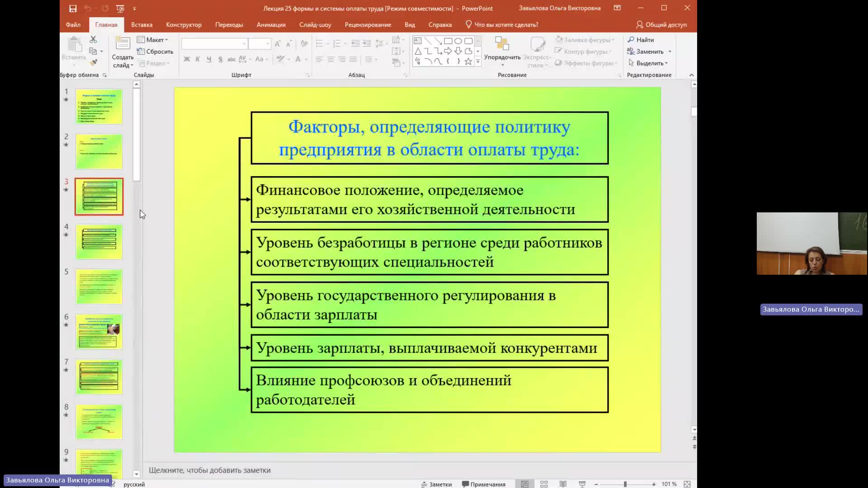Viewport: 868px width, 488px height.
Task: Toggle justified text alignment
Action: (x=353, y=59)
